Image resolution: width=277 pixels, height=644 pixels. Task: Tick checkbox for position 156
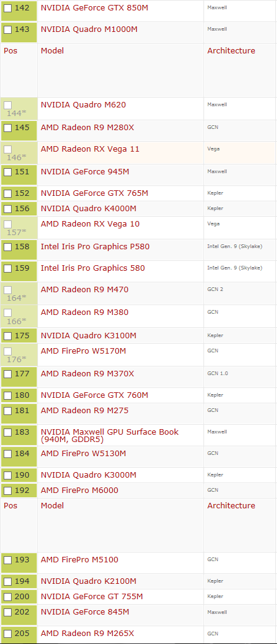tap(8, 209)
